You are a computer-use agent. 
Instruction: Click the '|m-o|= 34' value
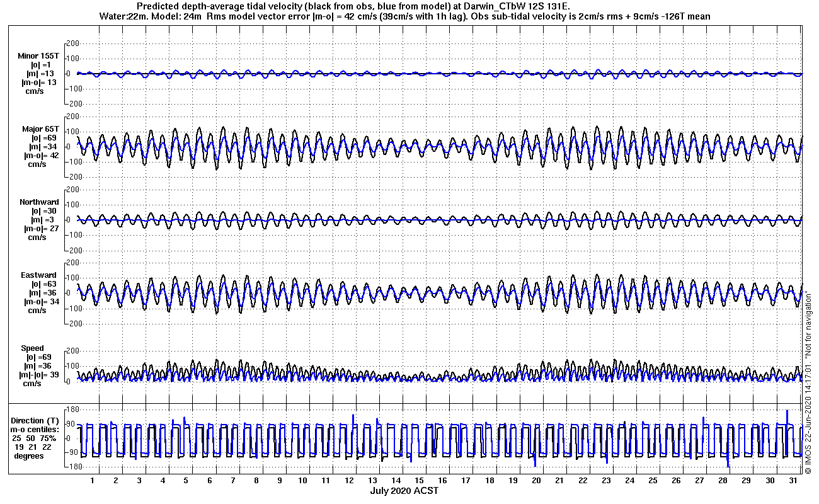tap(40, 302)
